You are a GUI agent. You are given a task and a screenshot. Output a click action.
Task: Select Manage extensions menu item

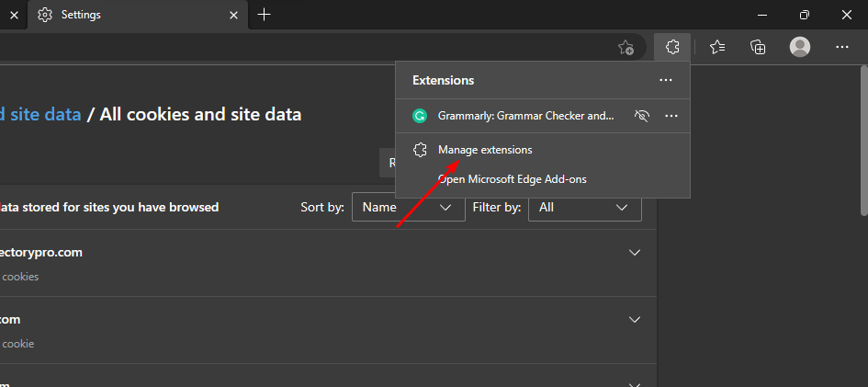click(x=485, y=149)
